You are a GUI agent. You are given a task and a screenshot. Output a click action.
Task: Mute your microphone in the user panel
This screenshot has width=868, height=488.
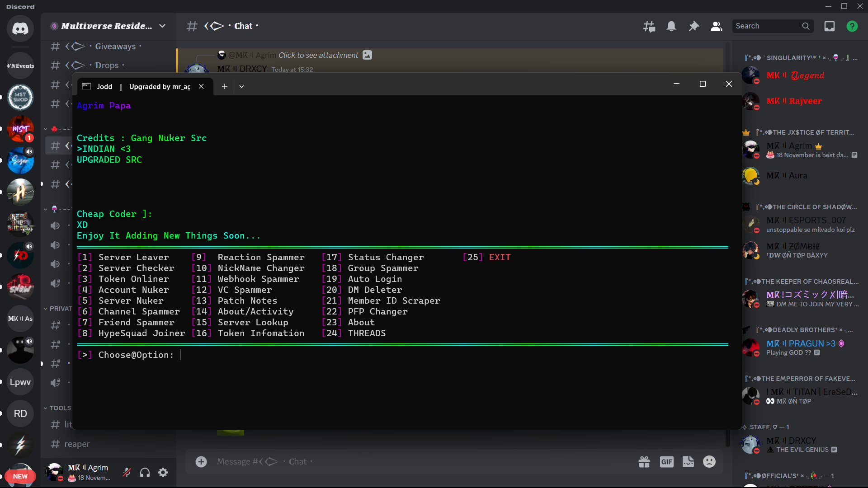[127, 472]
